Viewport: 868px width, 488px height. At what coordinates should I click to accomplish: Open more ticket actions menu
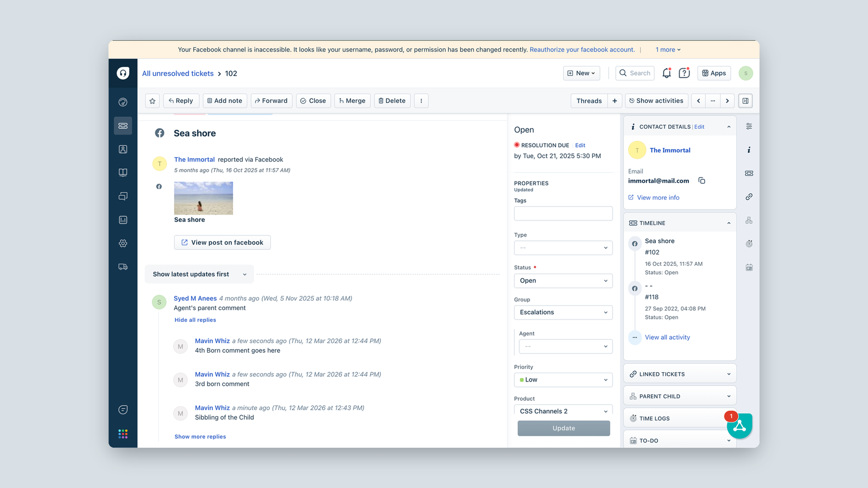click(421, 101)
